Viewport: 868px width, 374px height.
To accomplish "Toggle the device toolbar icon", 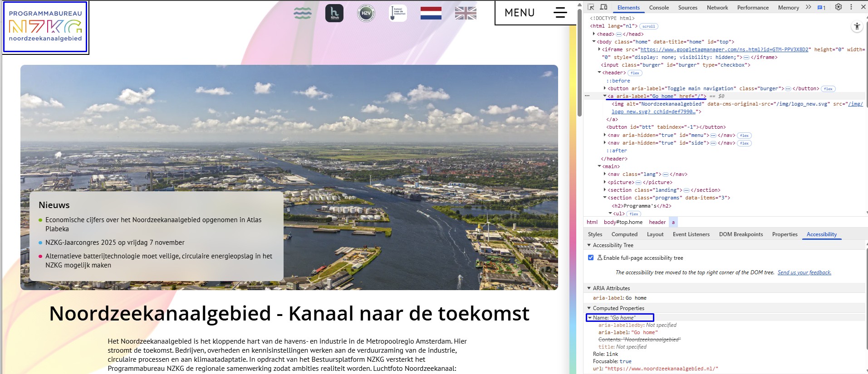I will 603,7.
